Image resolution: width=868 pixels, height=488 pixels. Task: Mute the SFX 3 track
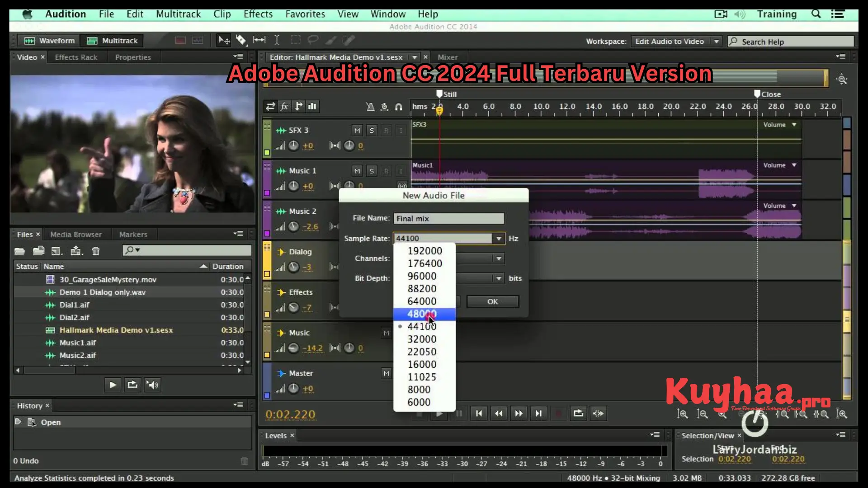[357, 131]
